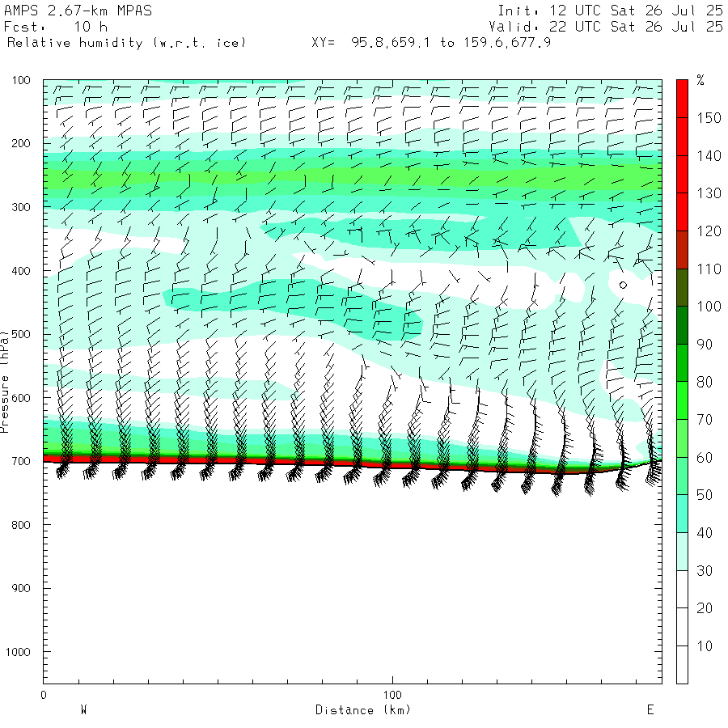Pick the aquamarine colorbar segment between 40 and 50
This screenshot has width=728, height=728.
(x=682, y=514)
